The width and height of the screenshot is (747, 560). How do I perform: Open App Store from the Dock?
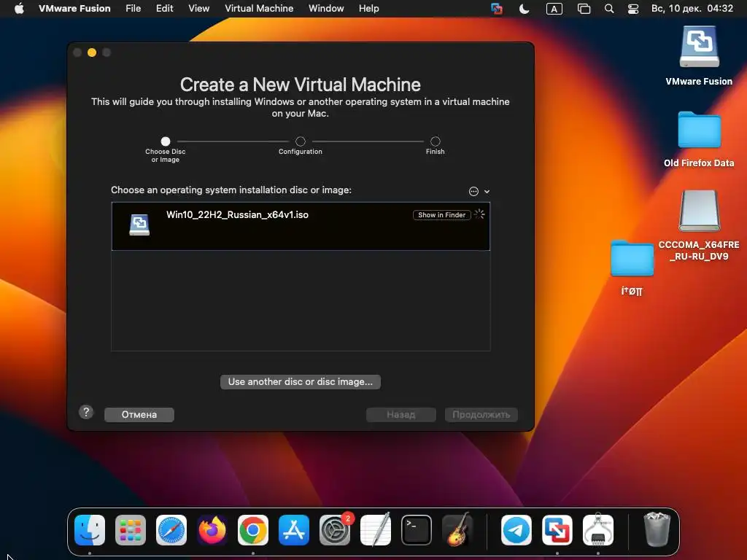coord(294,530)
